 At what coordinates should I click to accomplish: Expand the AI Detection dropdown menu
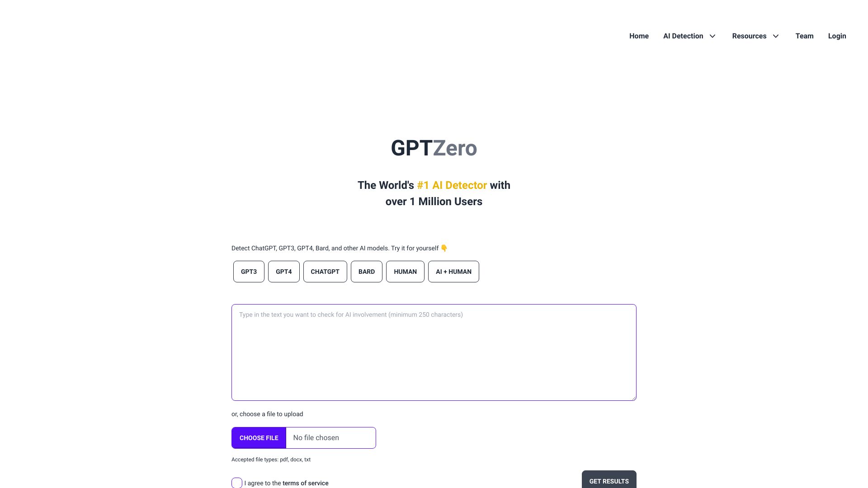[x=689, y=36]
